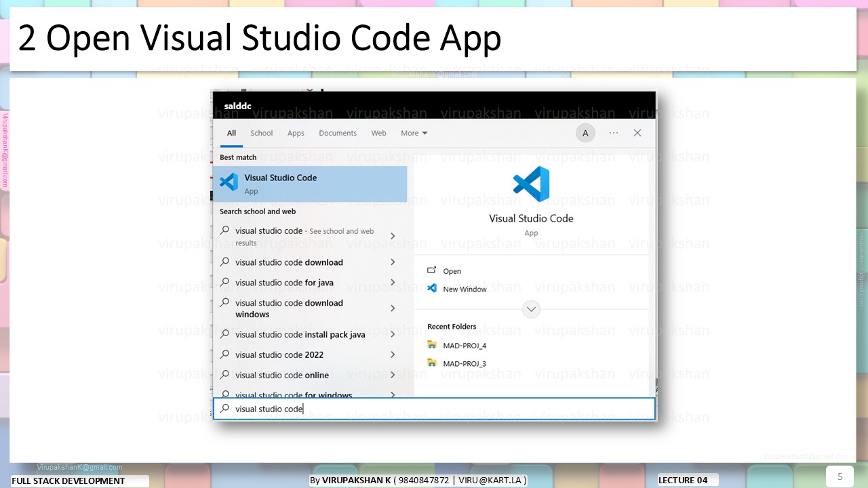
Task: Expand arrow for visual studio code for java
Action: pyautogui.click(x=393, y=283)
